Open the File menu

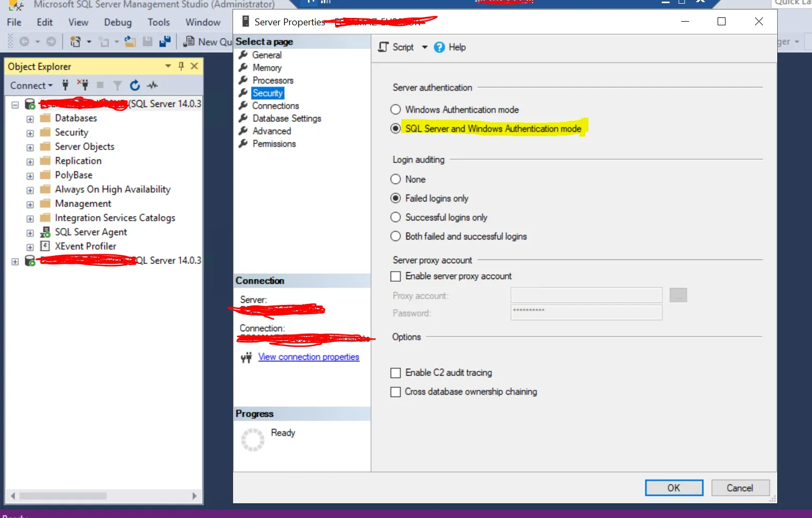coord(14,22)
